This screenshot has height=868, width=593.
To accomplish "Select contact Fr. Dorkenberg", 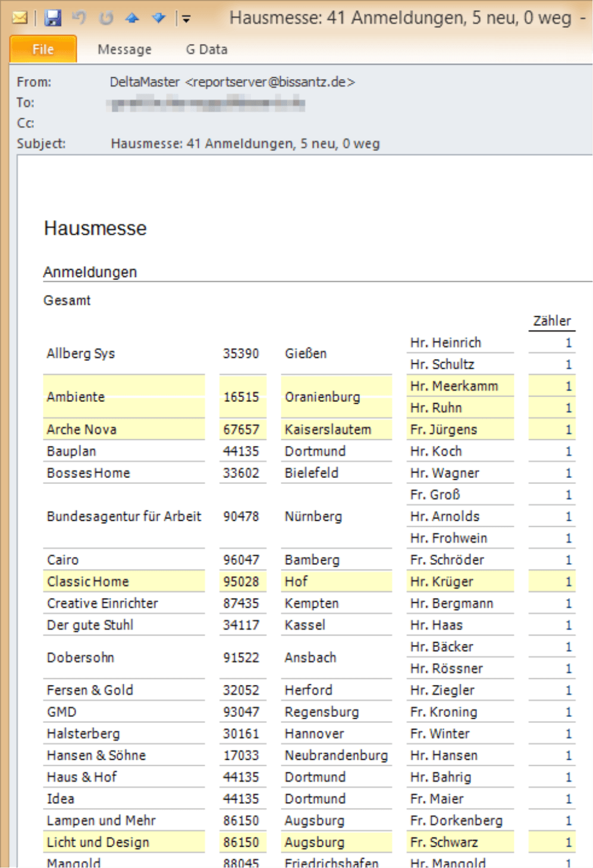I will (x=456, y=820).
